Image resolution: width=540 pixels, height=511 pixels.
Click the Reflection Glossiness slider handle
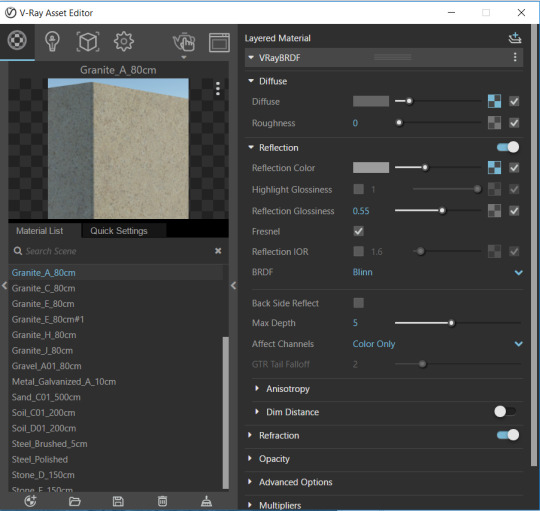(x=442, y=210)
